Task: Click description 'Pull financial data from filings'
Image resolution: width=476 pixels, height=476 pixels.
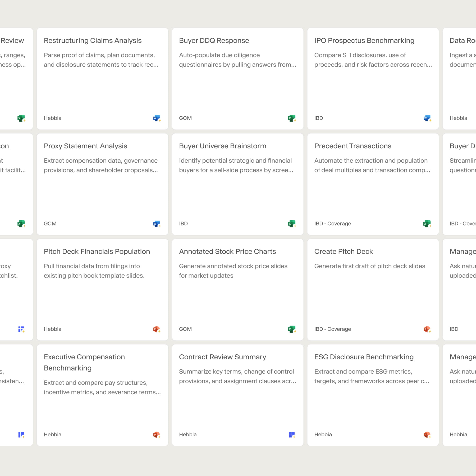Action: click(94, 271)
